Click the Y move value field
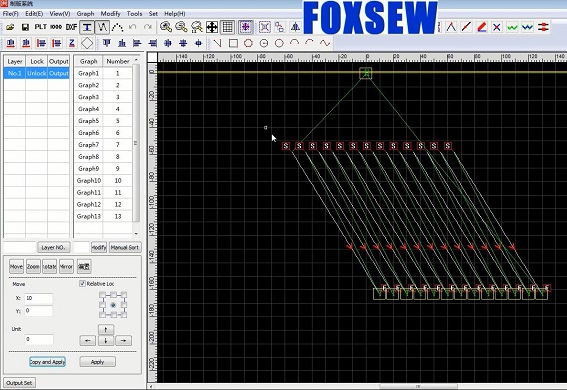The height and width of the screenshot is (390, 567). pos(38,310)
